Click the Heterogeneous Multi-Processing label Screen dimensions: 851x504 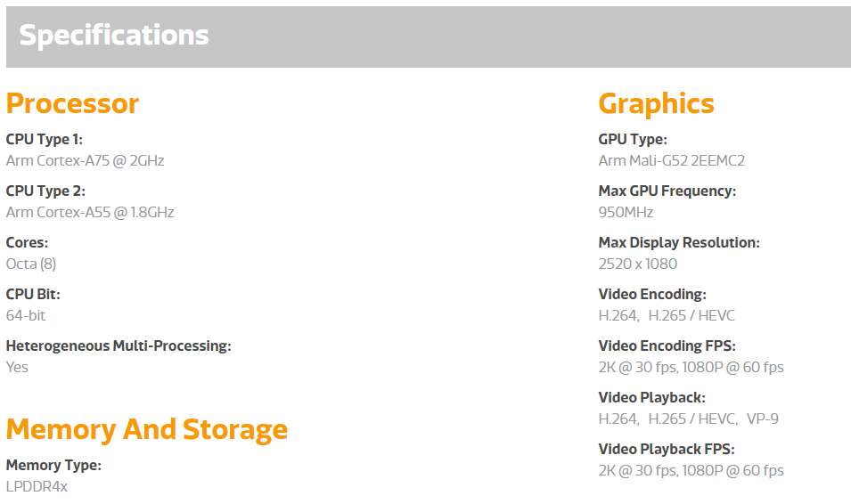118,345
